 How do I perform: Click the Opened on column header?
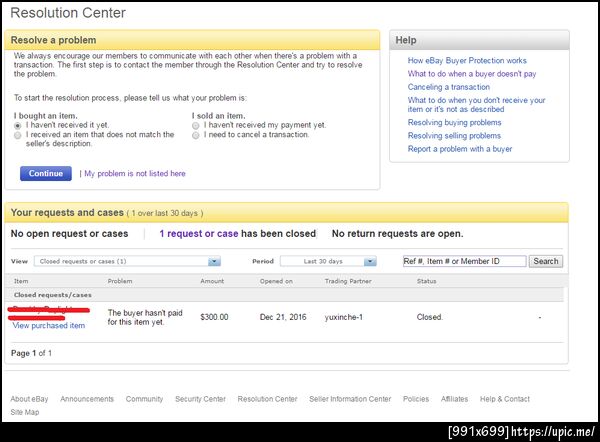[x=276, y=281]
